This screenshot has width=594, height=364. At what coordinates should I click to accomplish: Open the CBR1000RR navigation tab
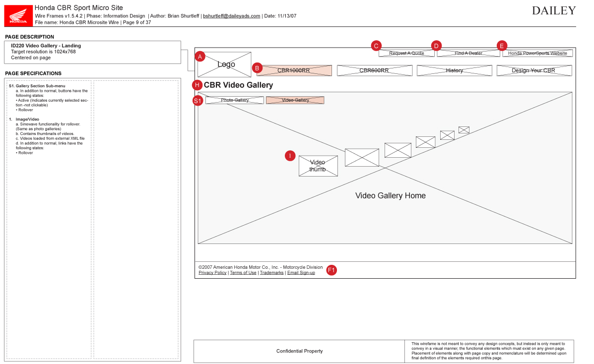click(294, 70)
